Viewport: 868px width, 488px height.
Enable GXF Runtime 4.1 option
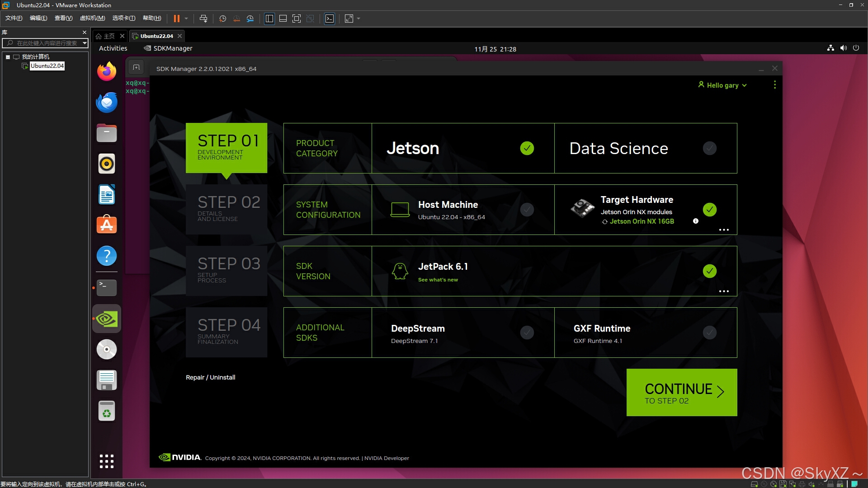tap(709, 333)
